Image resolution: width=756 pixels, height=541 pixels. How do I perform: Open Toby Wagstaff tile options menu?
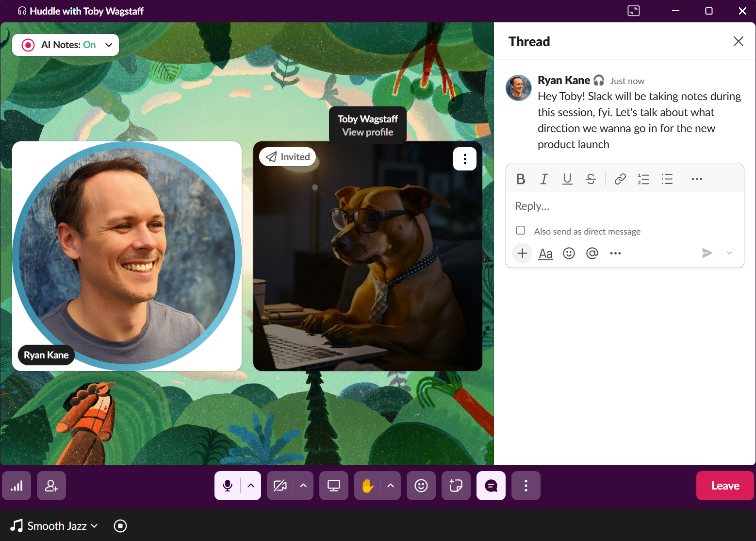click(x=465, y=159)
